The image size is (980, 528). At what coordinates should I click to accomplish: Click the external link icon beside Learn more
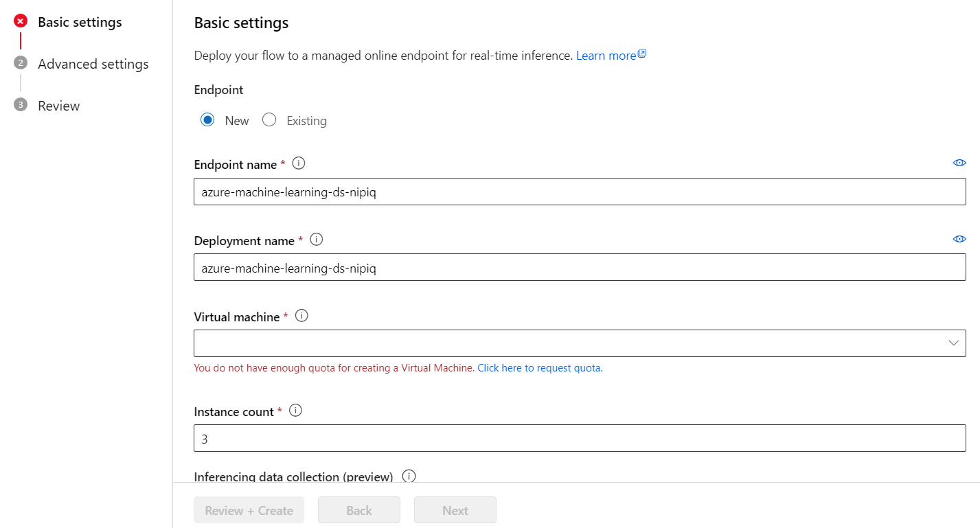pos(641,52)
